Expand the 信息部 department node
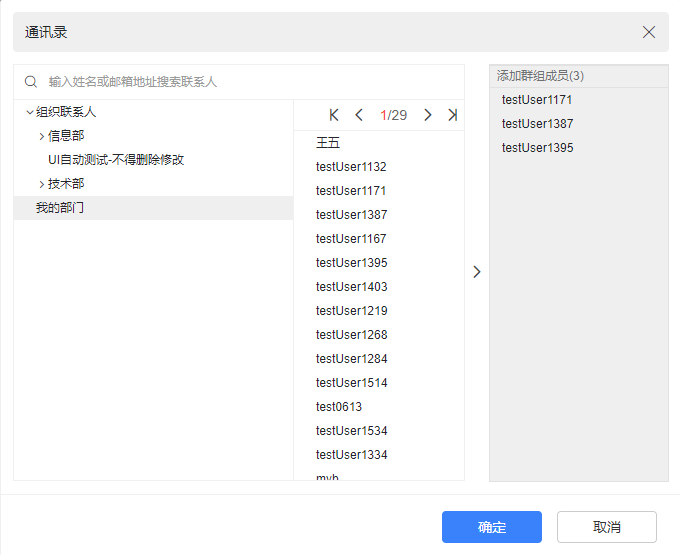 click(41, 136)
